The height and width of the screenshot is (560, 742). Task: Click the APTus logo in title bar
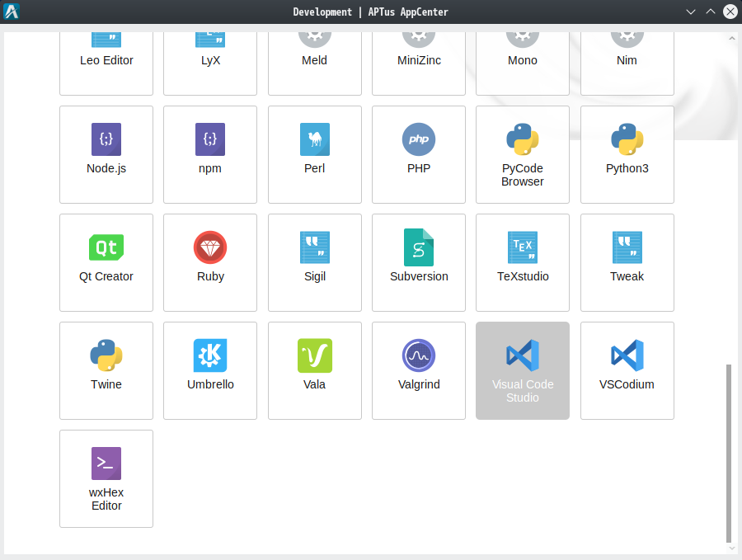(12, 12)
